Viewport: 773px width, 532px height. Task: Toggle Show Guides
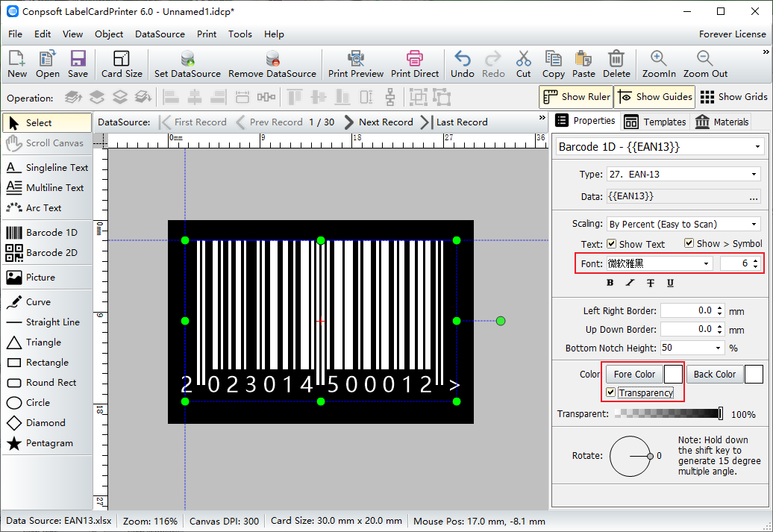pyautogui.click(x=654, y=97)
